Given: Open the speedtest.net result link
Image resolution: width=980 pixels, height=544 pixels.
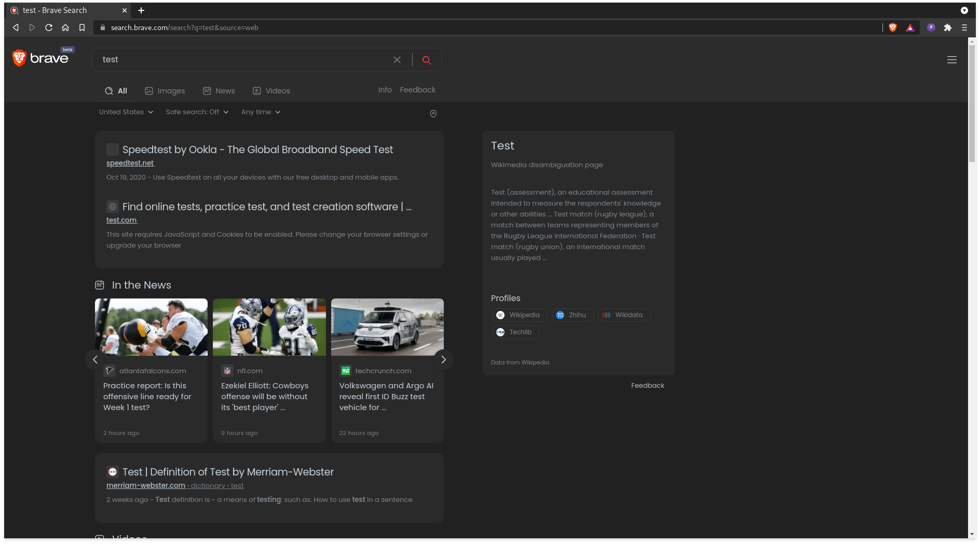Looking at the screenshot, I should pos(130,163).
